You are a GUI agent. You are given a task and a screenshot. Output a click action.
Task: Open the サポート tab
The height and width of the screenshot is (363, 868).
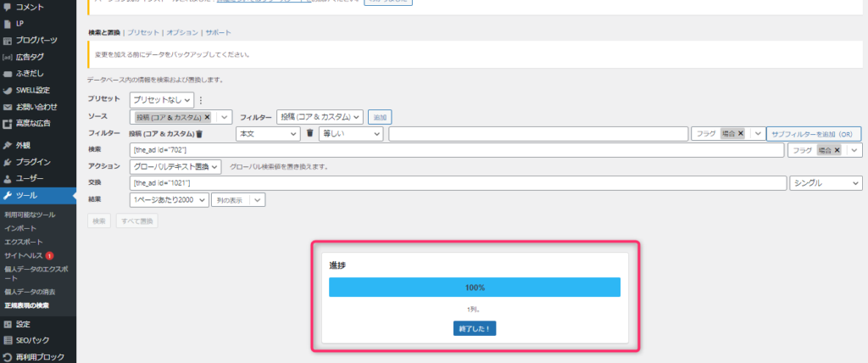click(x=218, y=32)
